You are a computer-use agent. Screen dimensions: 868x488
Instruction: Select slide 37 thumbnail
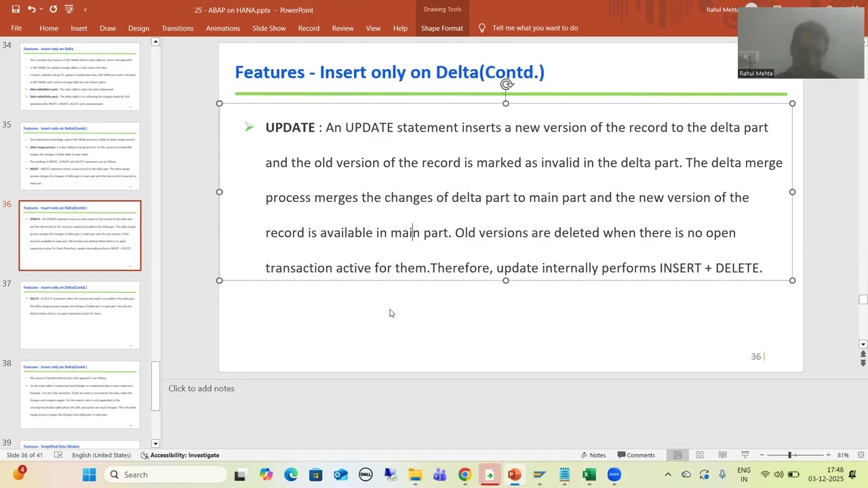click(x=80, y=315)
